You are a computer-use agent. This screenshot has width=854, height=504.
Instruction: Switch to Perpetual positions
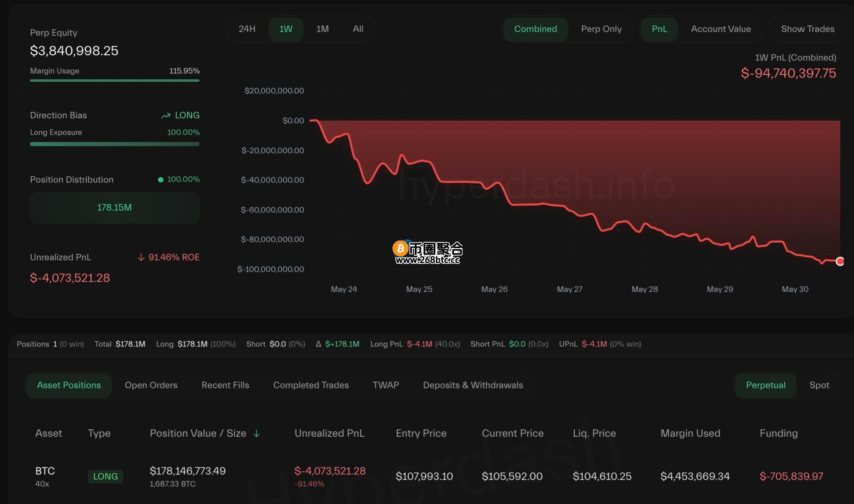click(x=765, y=385)
